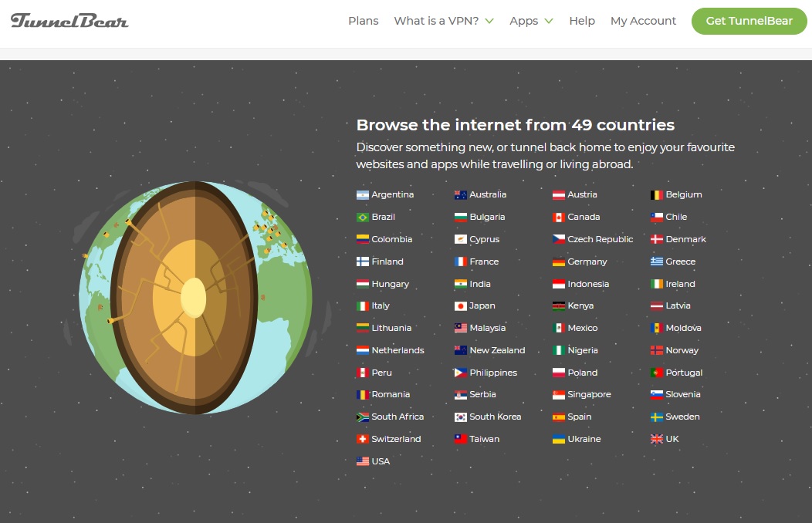Image resolution: width=812 pixels, height=523 pixels.
Task: Click the 'Peru' country name
Action: [x=381, y=373]
